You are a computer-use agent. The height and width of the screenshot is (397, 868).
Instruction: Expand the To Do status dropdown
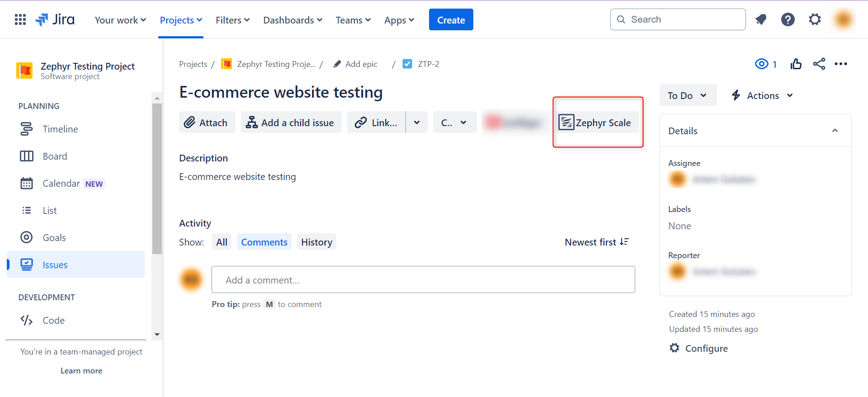click(x=687, y=95)
